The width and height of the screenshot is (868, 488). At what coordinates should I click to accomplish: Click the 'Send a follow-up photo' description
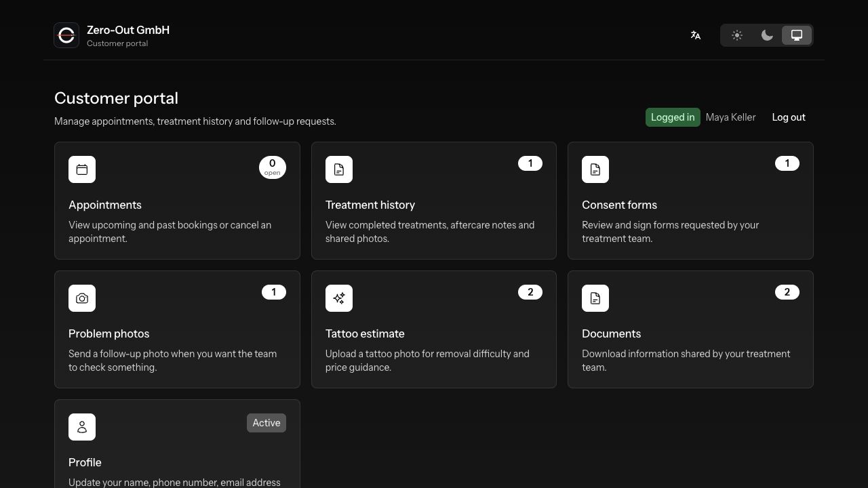click(x=172, y=361)
